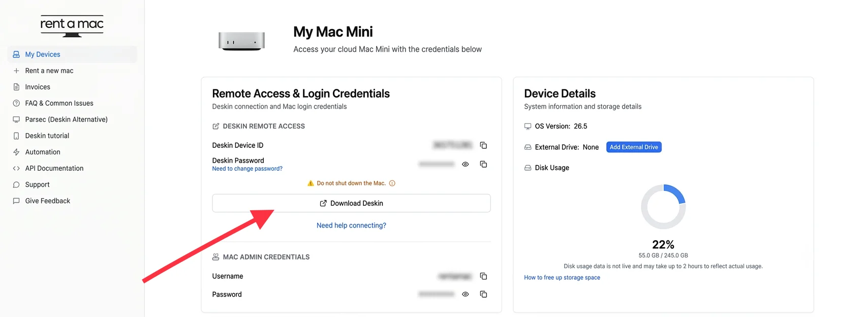868x317 pixels.
Task: Click the FAQ question mark icon
Action: coord(16,103)
